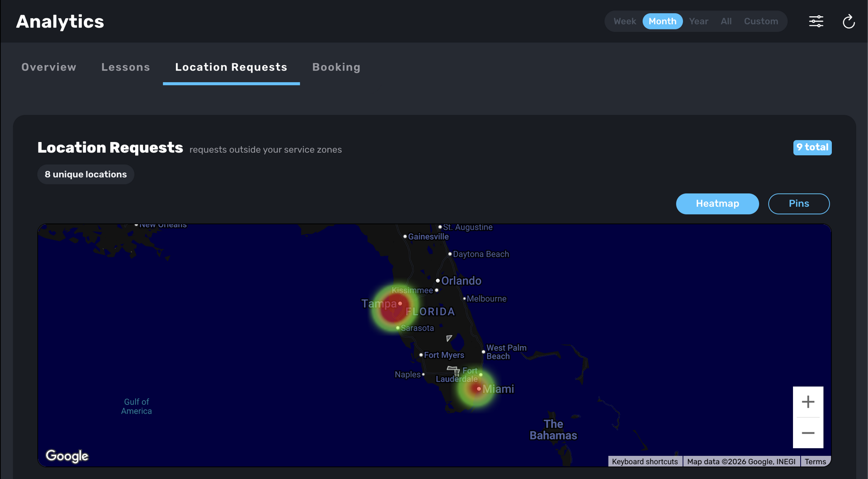Viewport: 868px width, 479px height.
Task: Click the Naples map label
Action: coord(407,375)
